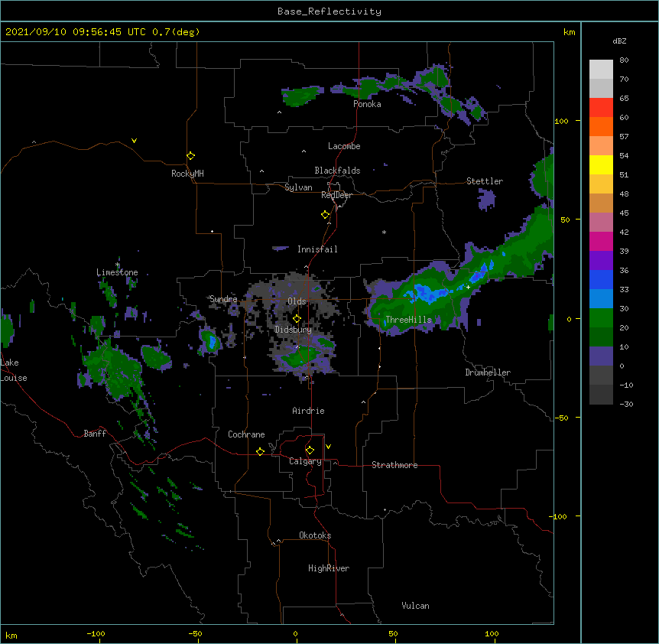Click the yellow marker south of Cochrane
The width and height of the screenshot is (659, 644).
pyautogui.click(x=260, y=451)
